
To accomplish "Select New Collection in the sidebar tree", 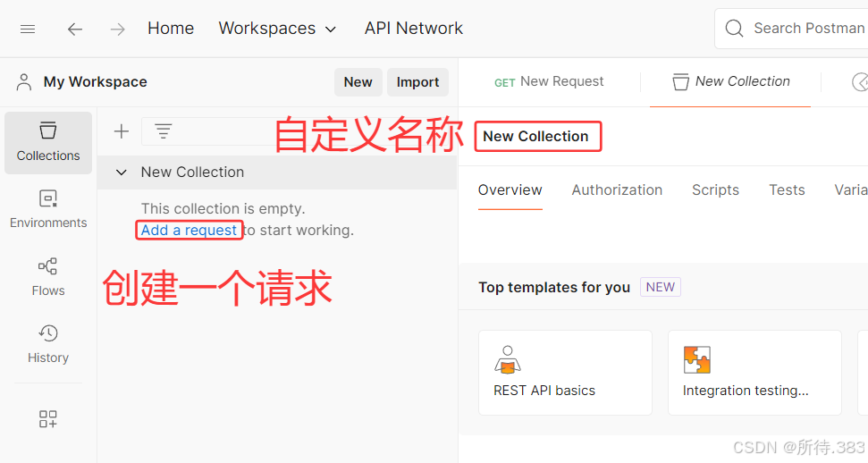I will (x=277, y=173).
